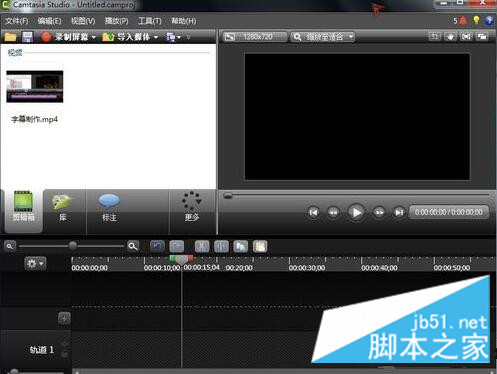The image size is (497, 374).
Task: Click the notifications bell icon
Action: click(463, 21)
